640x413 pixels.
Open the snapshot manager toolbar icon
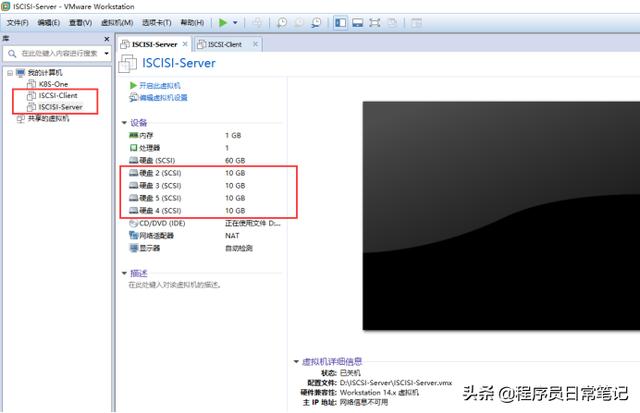(x=316, y=22)
